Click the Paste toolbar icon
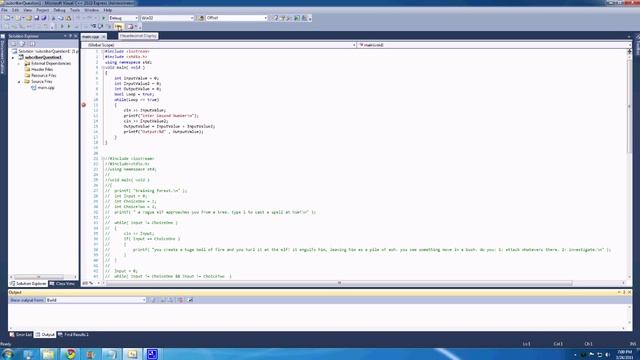 (x=68, y=18)
